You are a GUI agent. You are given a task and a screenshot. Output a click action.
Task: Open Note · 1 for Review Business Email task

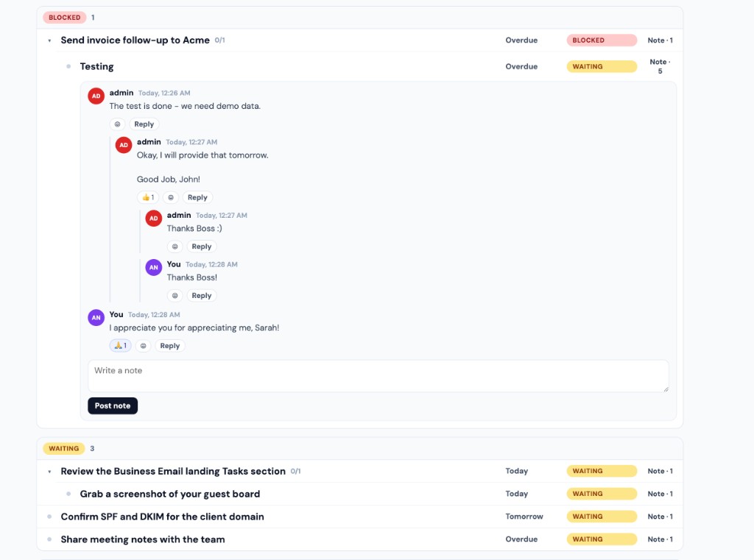coord(660,471)
